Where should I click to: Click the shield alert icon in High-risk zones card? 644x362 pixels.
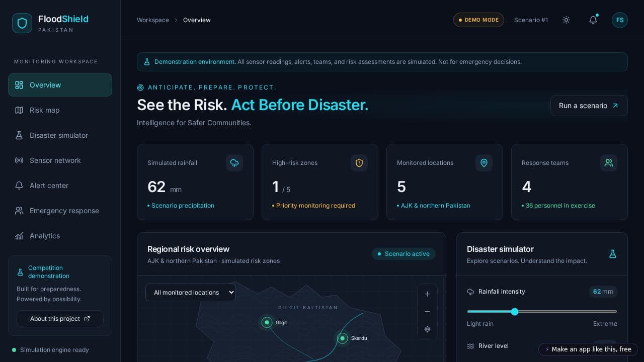pyautogui.click(x=359, y=163)
